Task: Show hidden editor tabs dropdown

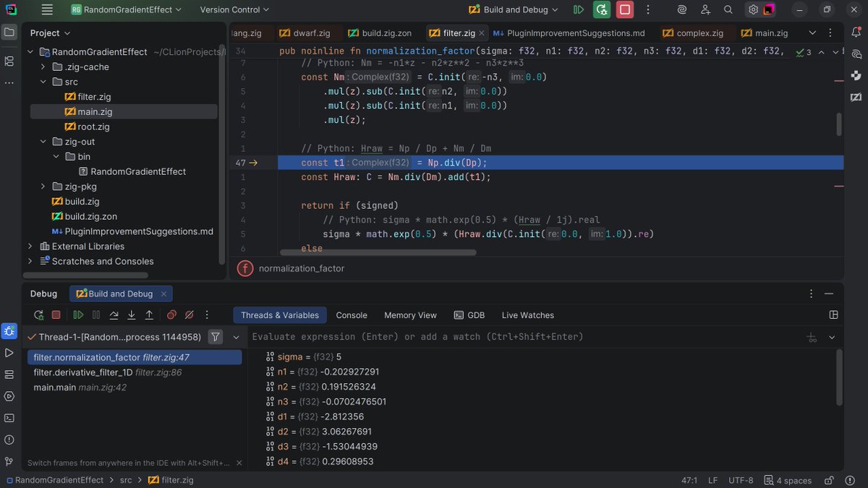Action: tap(812, 33)
